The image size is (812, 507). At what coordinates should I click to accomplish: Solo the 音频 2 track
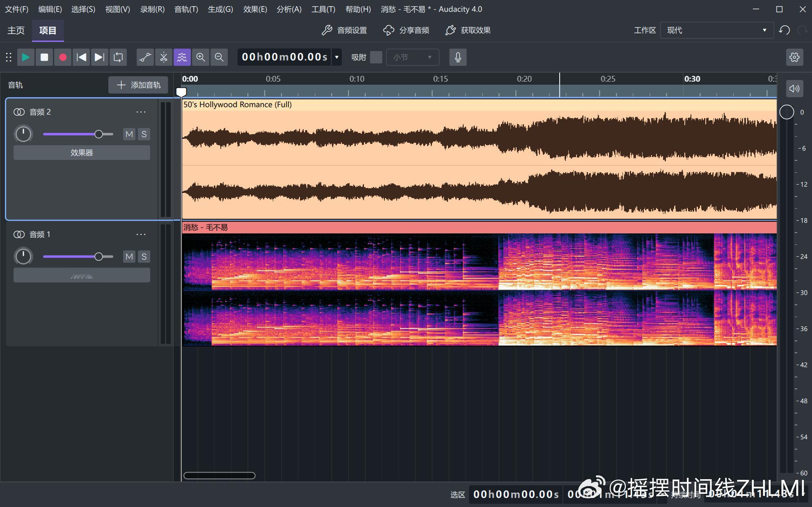point(144,134)
